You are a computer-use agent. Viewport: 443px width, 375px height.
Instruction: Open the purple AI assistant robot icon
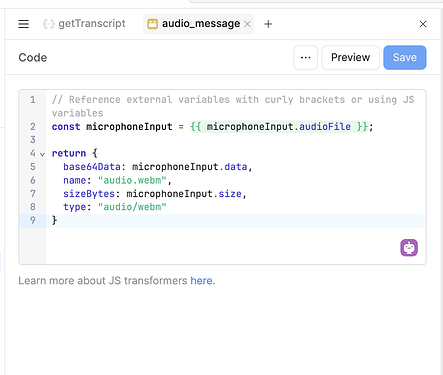[409, 248]
